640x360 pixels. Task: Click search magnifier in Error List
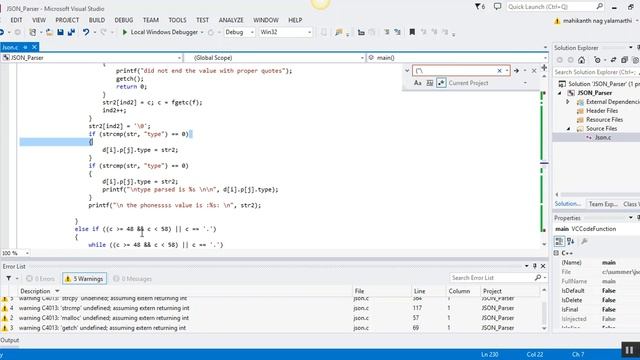point(538,278)
